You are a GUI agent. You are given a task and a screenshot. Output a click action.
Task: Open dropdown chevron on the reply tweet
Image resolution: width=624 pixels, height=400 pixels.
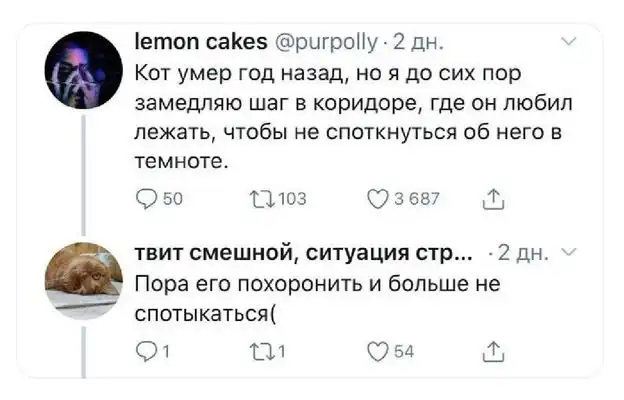point(569,251)
